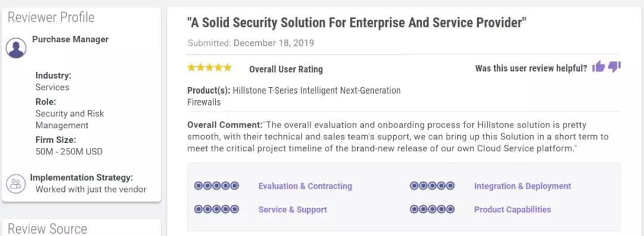Select the Hillstone T-Series product name text
Viewport: 644px width, 236px height.
click(293, 96)
